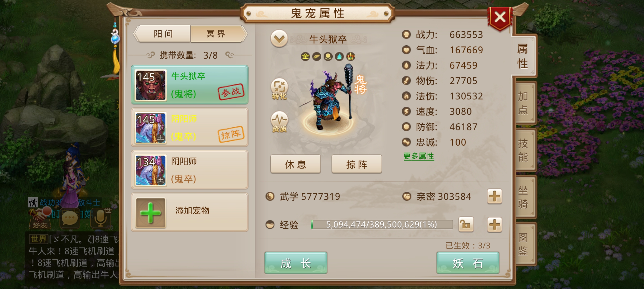This screenshot has height=289, width=644.
Task: Tap the experience lock icon
Action: point(466,224)
